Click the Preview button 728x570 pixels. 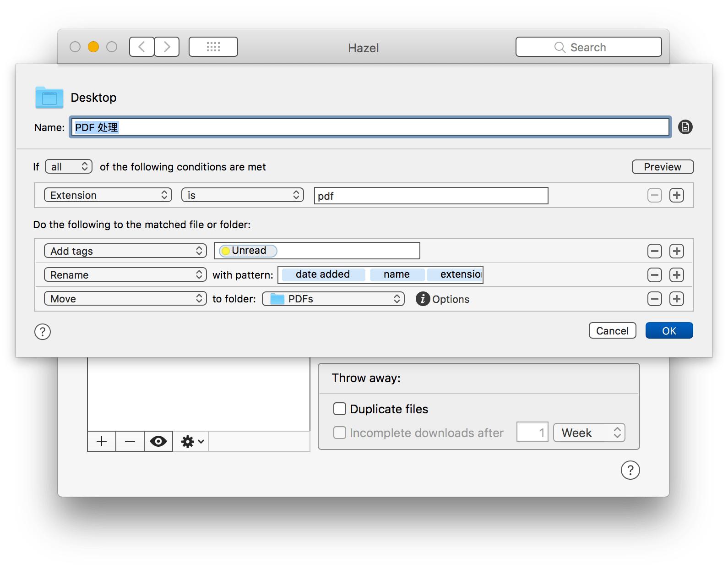[x=663, y=167]
